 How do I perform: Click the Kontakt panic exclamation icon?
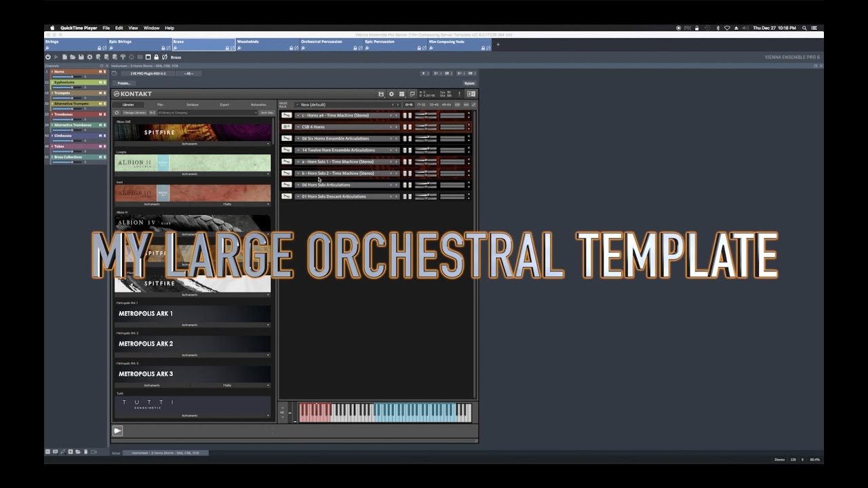459,94
